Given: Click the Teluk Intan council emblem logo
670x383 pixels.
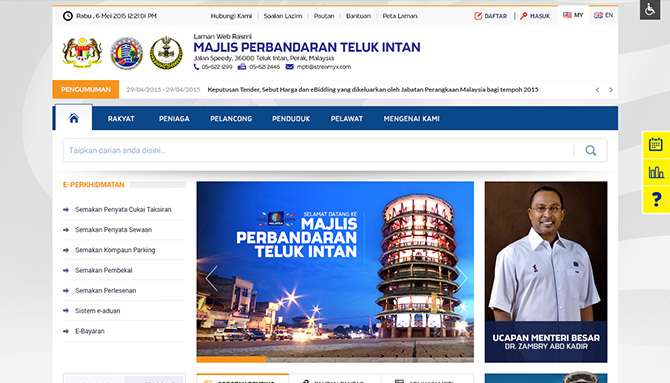Looking at the screenshot, I should point(126,53).
